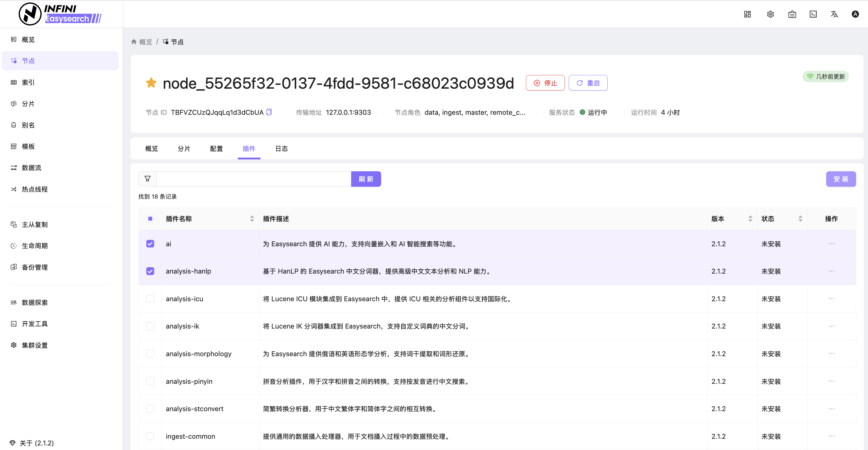The image size is (868, 450).
Task: Uncheck the ai plugin checkbox
Action: [150, 244]
